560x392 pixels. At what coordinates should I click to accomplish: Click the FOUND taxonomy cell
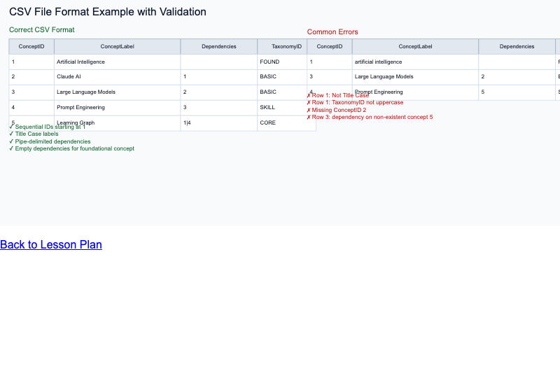click(x=269, y=62)
